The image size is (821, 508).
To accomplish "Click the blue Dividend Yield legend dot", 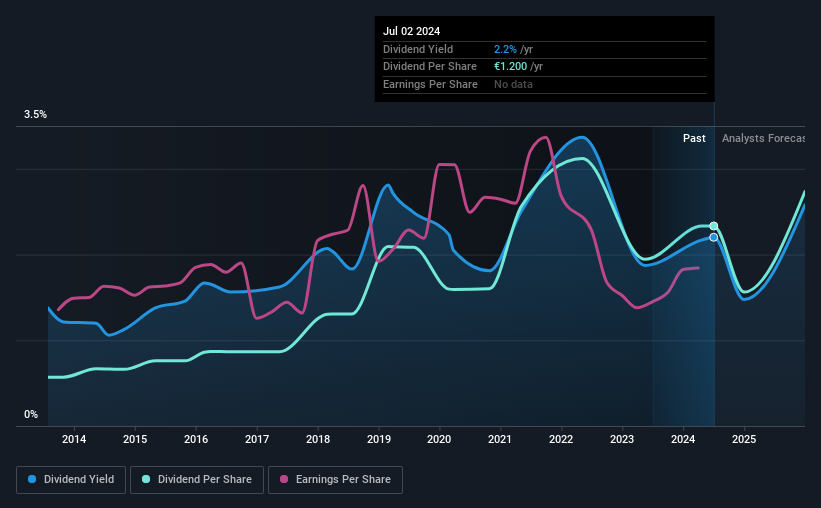I will (32, 479).
